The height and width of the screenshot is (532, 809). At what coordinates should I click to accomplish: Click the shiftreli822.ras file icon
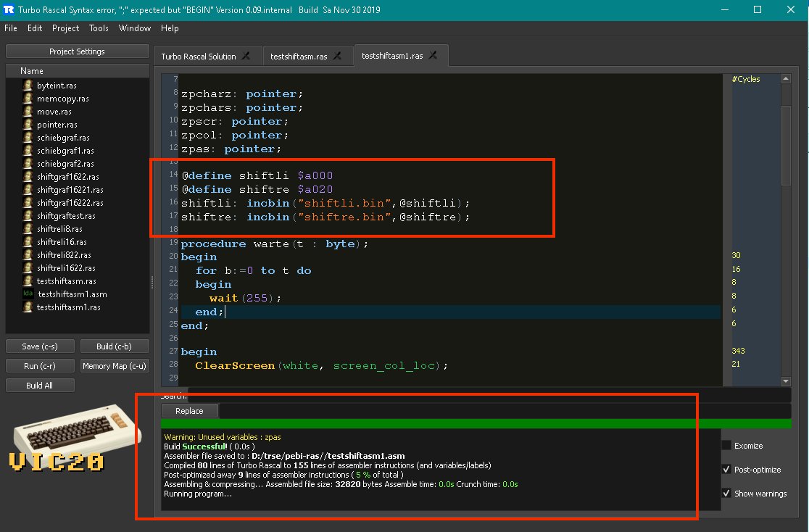tap(28, 255)
